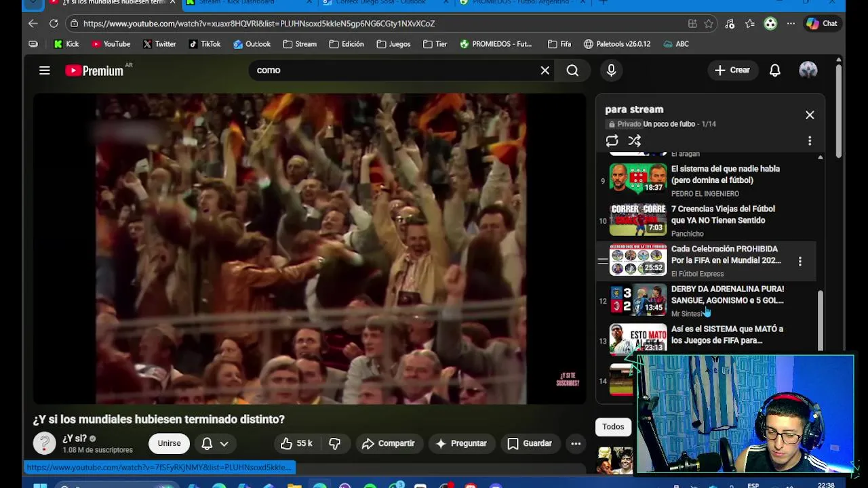Open 'Así es el SISTEMA que MATÓ' title
Viewport: 868px width, 488px height.
(727, 335)
